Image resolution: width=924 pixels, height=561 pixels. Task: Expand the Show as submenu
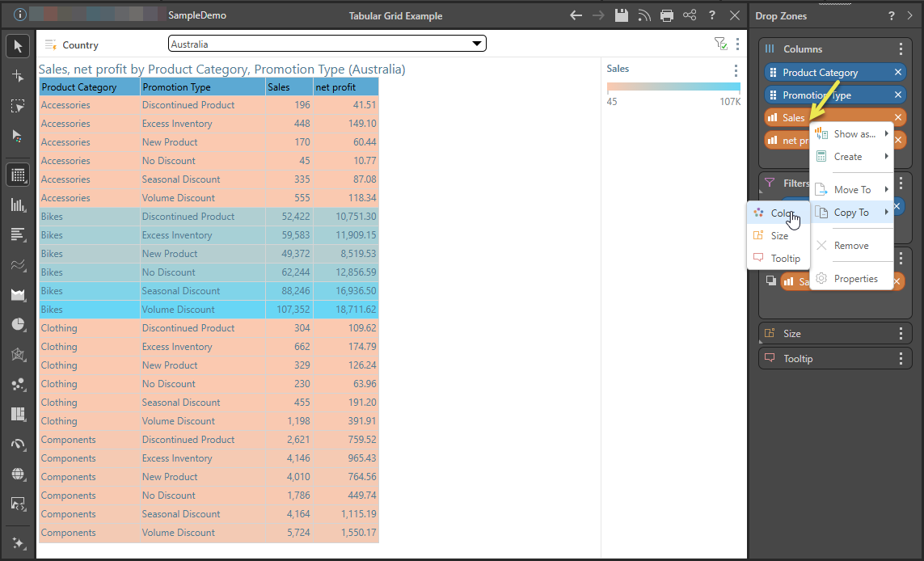(x=854, y=134)
